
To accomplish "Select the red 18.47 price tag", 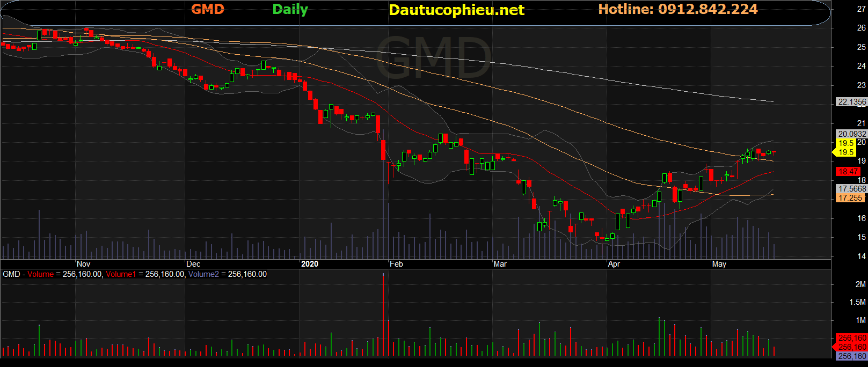I will click(848, 172).
